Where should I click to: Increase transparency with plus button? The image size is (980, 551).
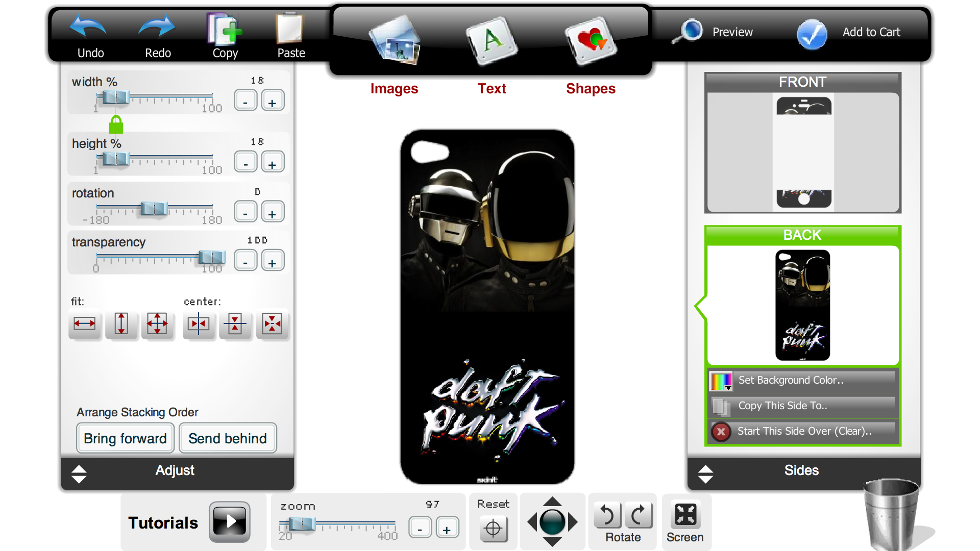(273, 261)
